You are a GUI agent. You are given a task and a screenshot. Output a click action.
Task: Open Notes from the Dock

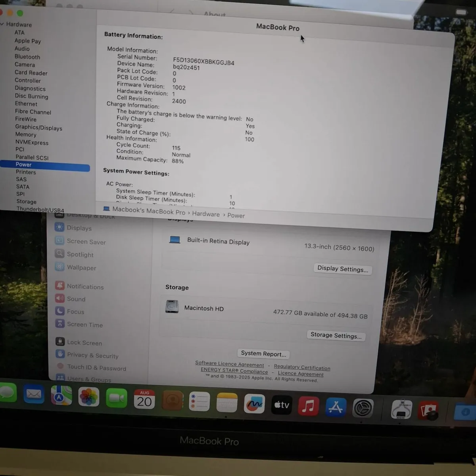coord(226,403)
